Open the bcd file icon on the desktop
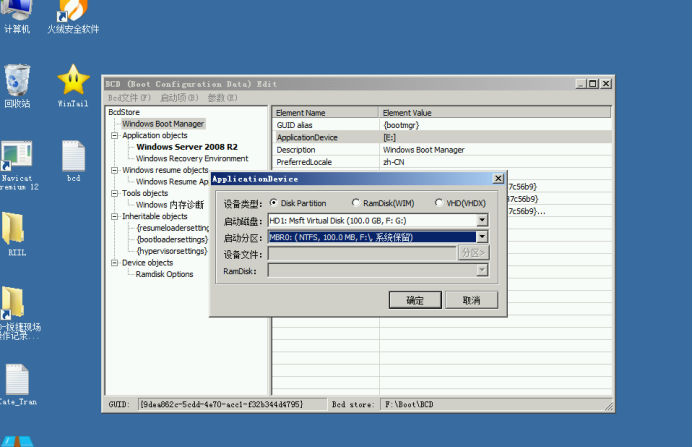Viewport: 693px width, 447px height. tap(73, 157)
